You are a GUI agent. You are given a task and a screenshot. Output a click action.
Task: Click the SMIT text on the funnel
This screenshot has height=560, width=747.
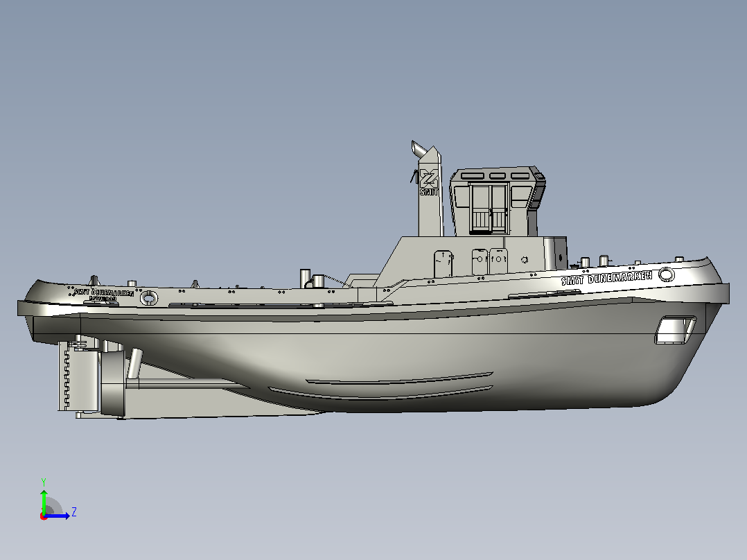tap(429, 192)
